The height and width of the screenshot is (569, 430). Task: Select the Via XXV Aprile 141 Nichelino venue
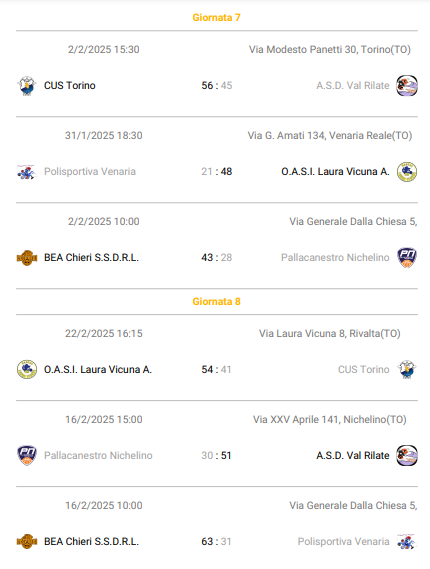click(330, 419)
